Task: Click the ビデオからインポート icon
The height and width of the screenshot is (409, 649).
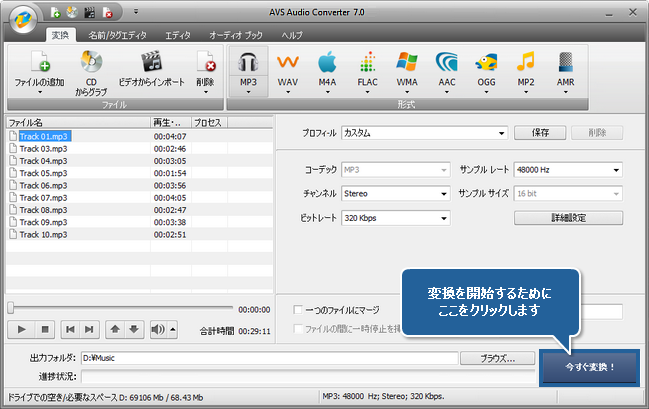Action: [x=151, y=64]
